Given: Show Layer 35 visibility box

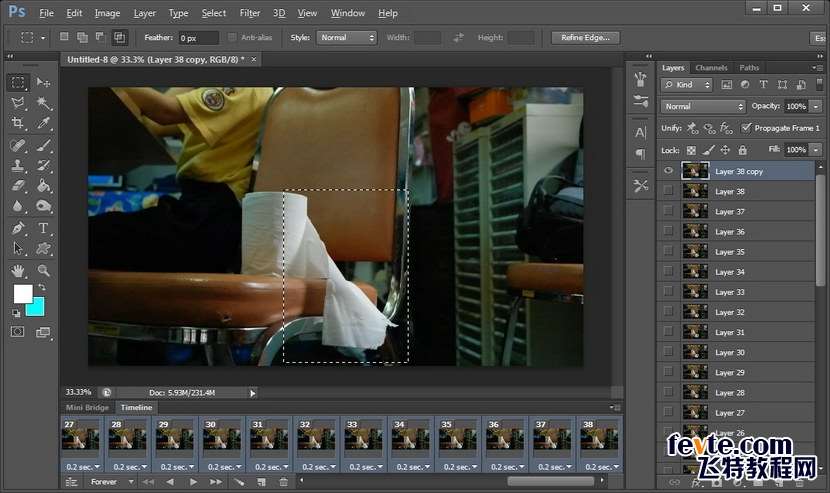Looking at the screenshot, I should [x=668, y=251].
